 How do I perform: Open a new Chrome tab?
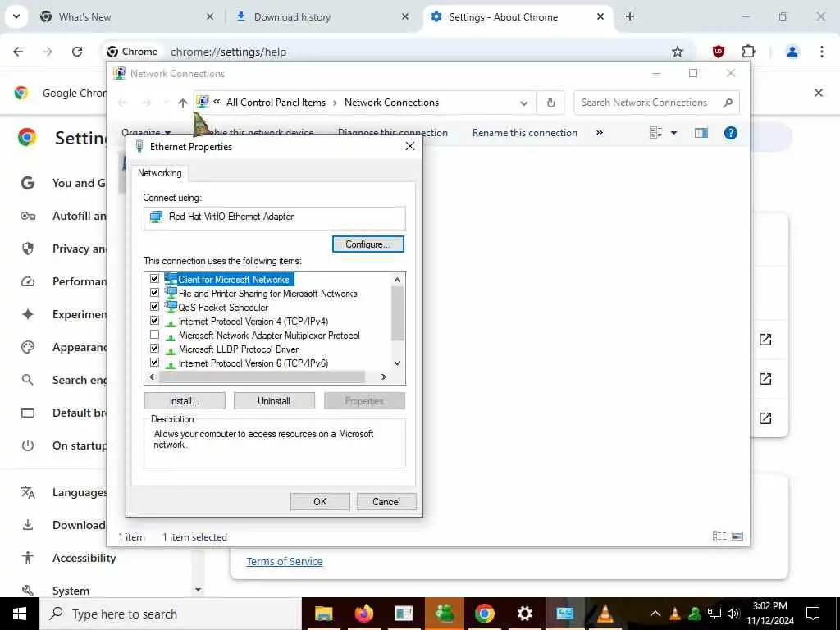(630, 16)
